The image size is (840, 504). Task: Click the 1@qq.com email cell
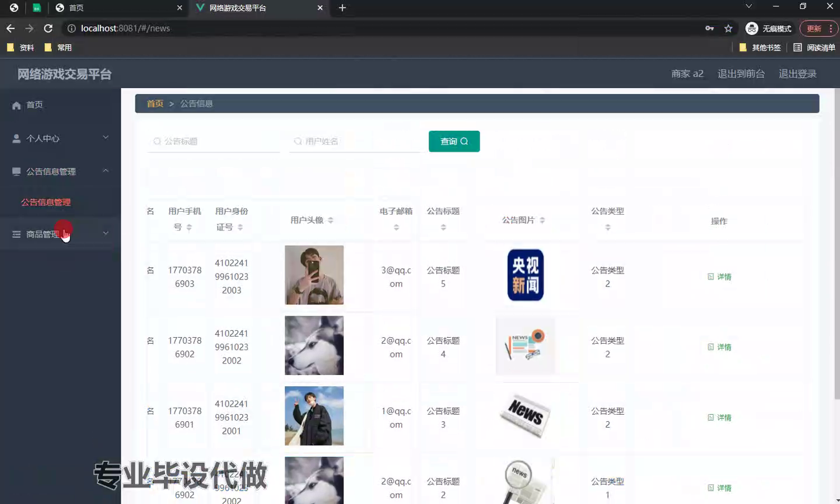pyautogui.click(x=396, y=418)
